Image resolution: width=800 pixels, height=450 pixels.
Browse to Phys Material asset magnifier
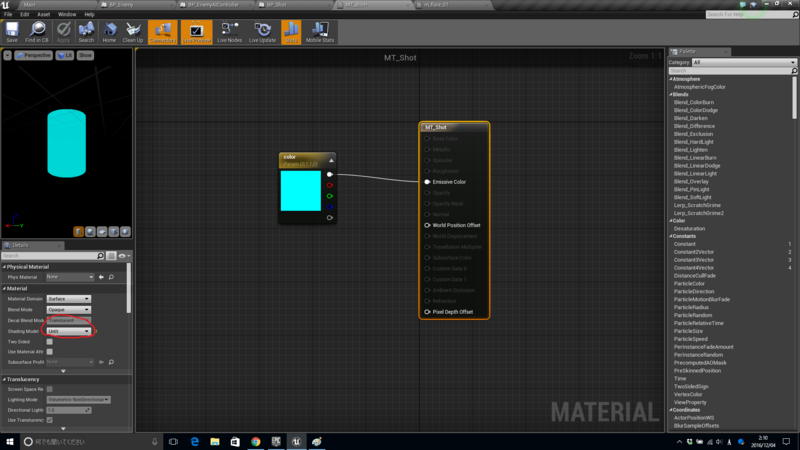[111, 277]
